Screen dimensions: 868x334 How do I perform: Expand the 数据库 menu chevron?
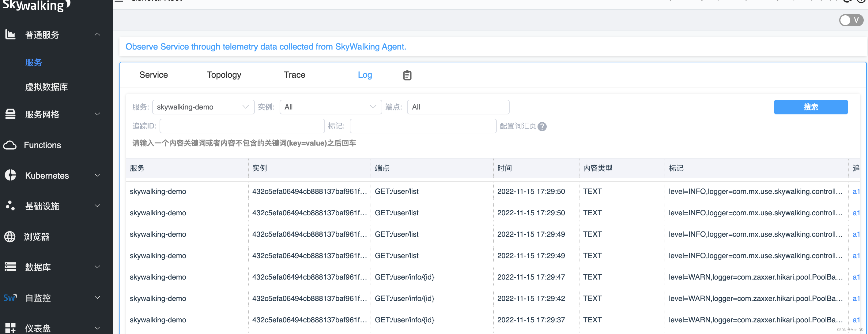(97, 267)
